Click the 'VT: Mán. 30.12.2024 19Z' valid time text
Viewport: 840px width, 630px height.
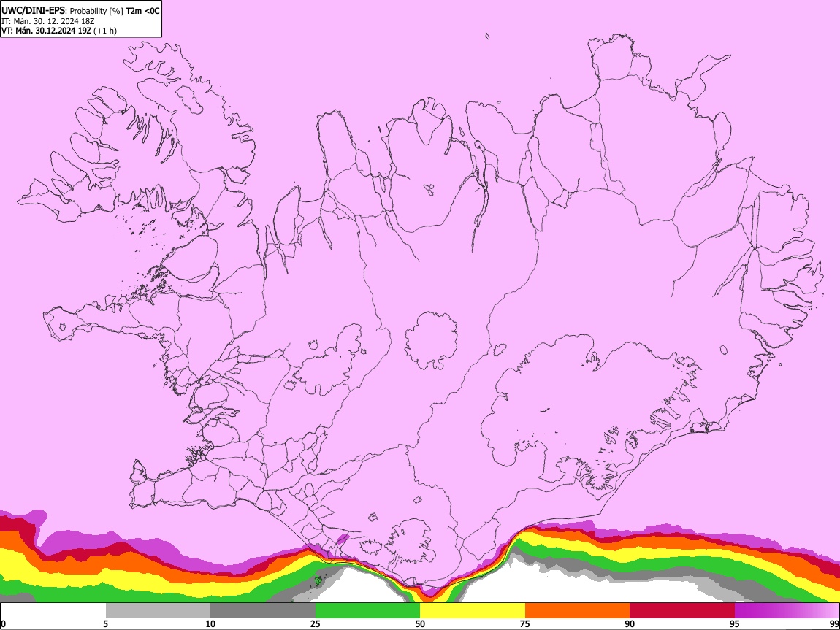46,31
